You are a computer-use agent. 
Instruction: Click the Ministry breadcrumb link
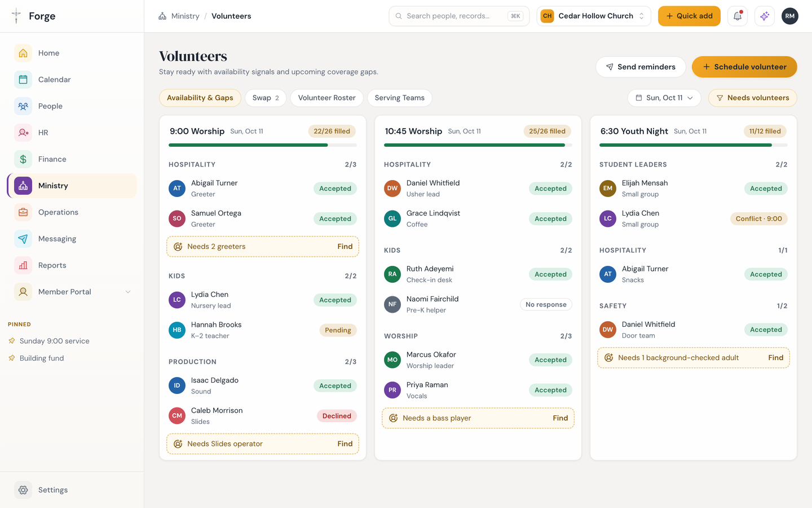tap(185, 16)
